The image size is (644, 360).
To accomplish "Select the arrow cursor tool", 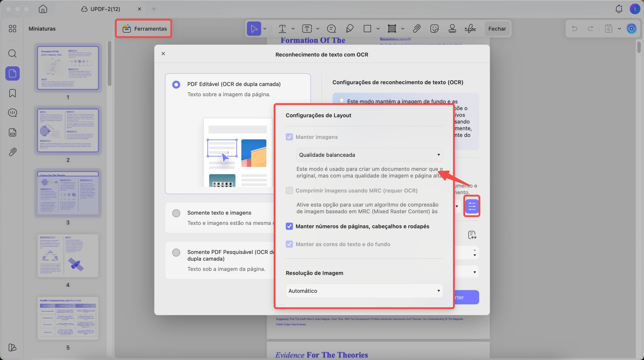I will click(x=254, y=29).
